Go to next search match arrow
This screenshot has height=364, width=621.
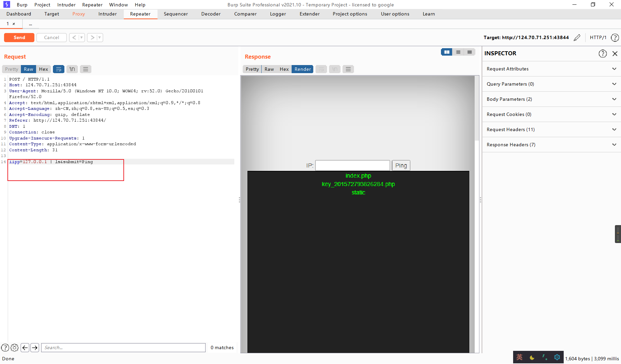click(x=35, y=347)
